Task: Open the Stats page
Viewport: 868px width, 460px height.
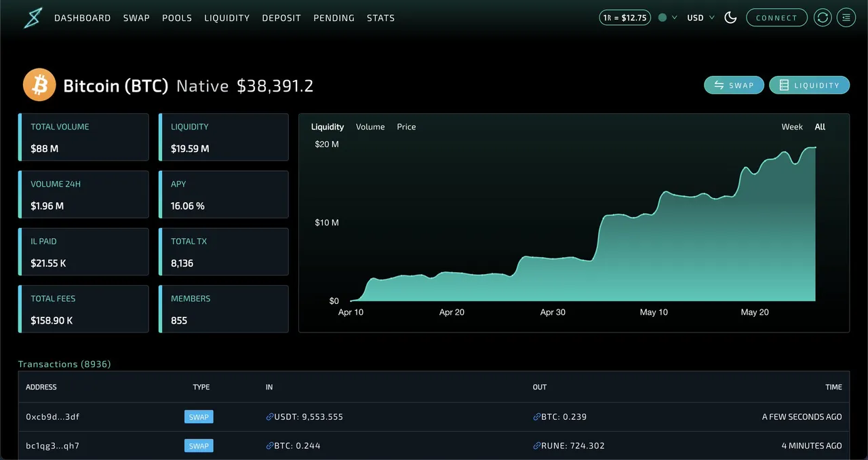Action: point(380,18)
